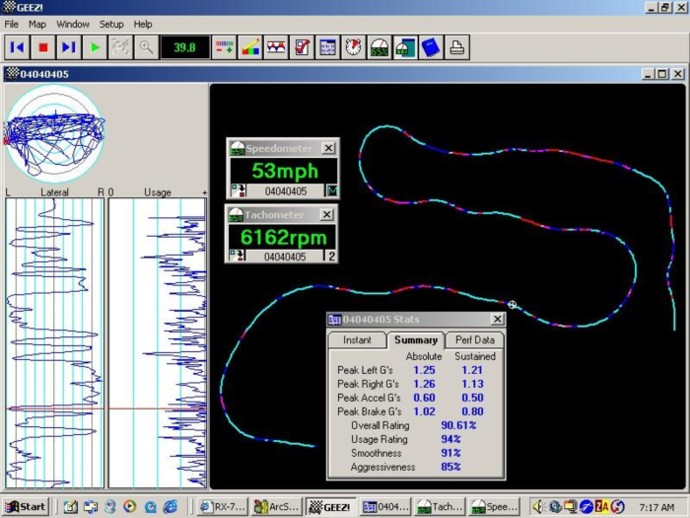Click the stopwatch timer toolbar icon

coord(354,46)
